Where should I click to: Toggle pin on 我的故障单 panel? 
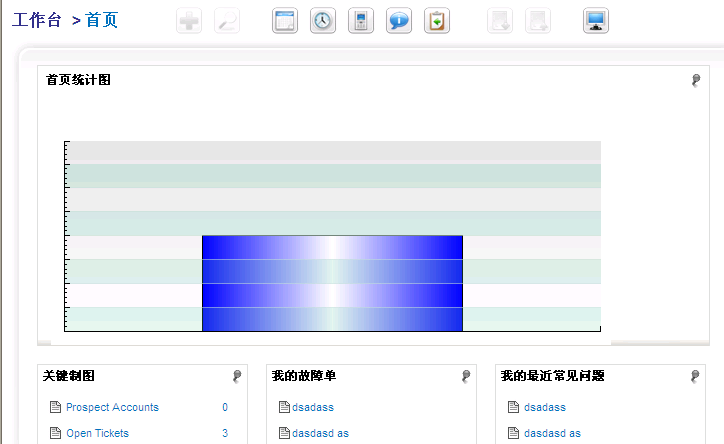tap(466, 376)
